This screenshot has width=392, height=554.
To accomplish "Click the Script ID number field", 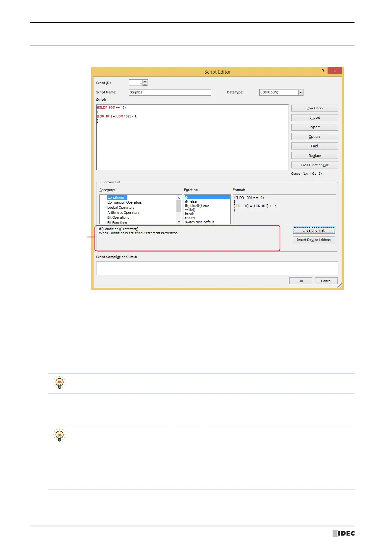I will tap(136, 83).
